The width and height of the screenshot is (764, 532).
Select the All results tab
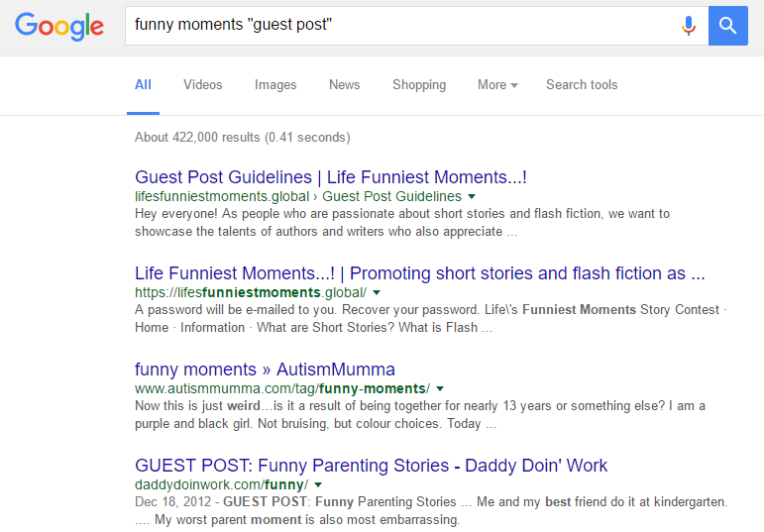[x=143, y=85]
